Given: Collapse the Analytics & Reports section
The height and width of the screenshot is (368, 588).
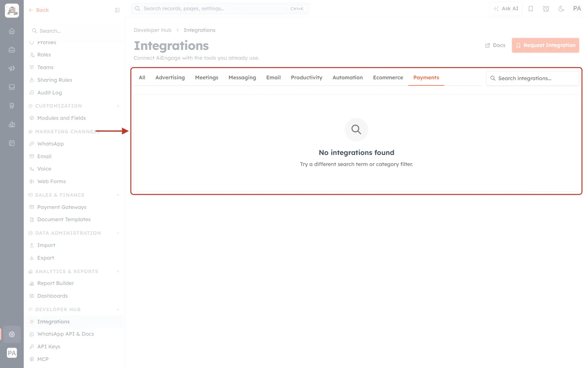Looking at the screenshot, I should [x=118, y=272].
